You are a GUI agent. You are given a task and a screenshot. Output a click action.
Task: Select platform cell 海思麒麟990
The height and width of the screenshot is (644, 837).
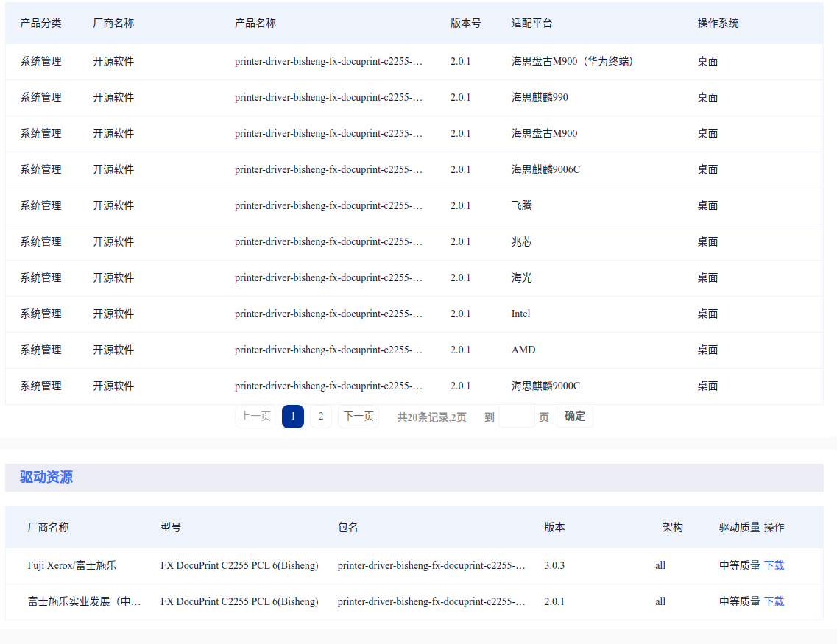click(540, 98)
